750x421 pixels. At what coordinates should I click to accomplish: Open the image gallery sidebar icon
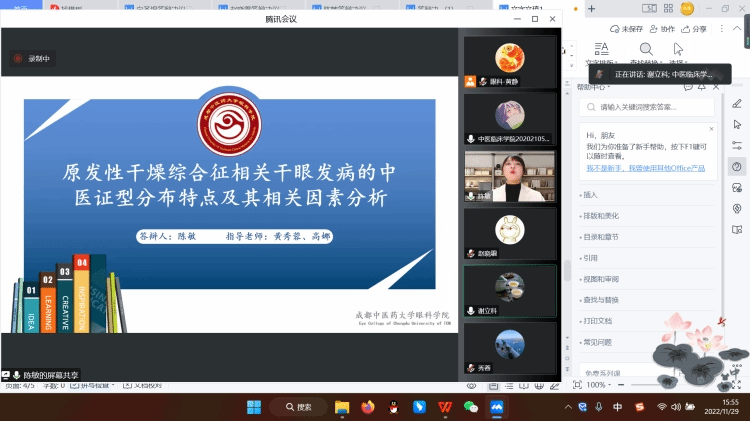tap(737, 188)
